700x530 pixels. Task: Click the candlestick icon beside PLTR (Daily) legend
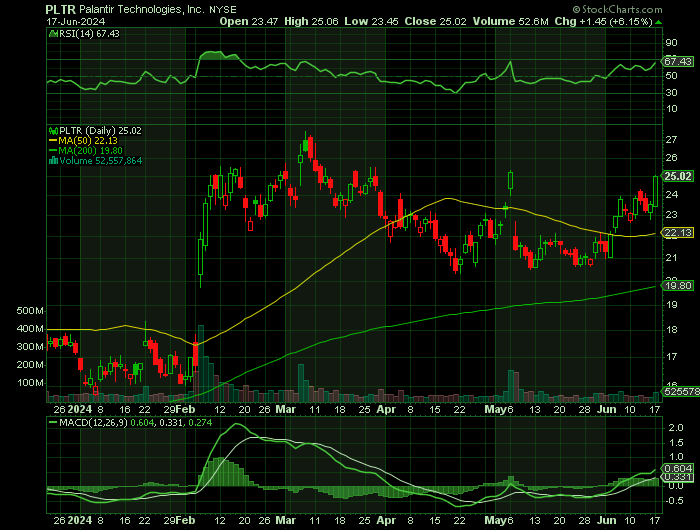pos(53,131)
